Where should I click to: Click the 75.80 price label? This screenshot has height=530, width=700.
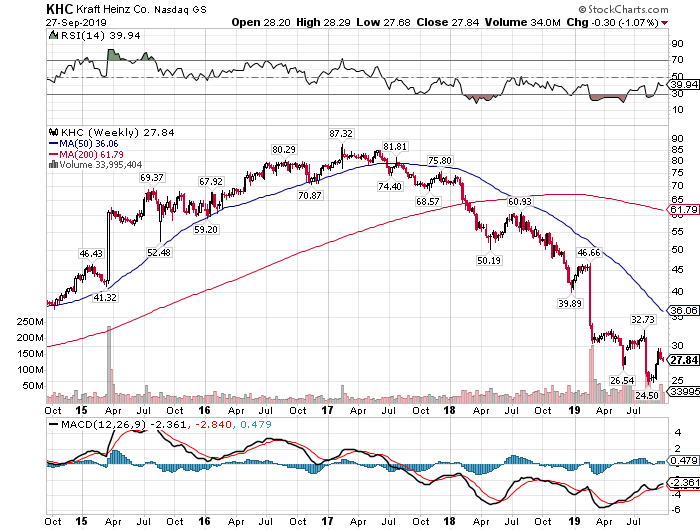coord(440,161)
